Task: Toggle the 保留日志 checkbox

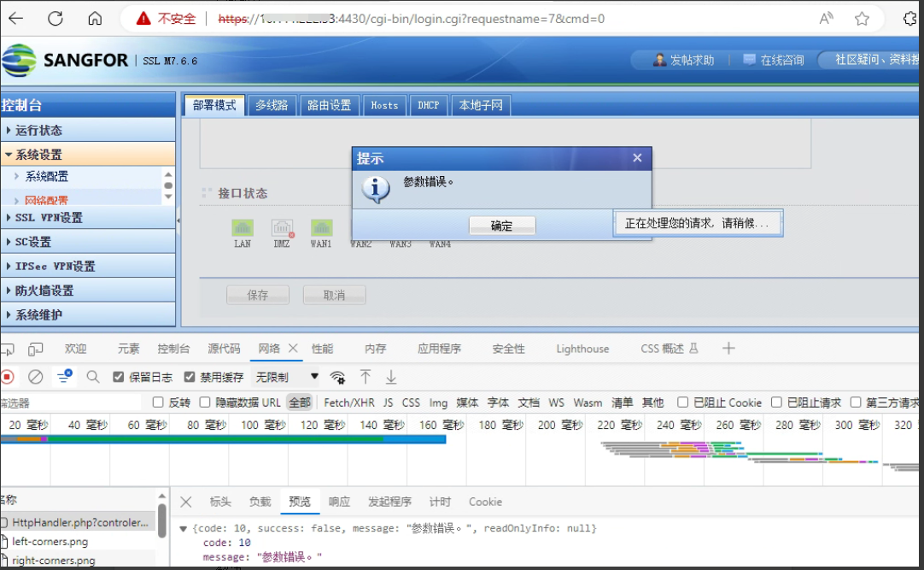Action: [x=119, y=377]
